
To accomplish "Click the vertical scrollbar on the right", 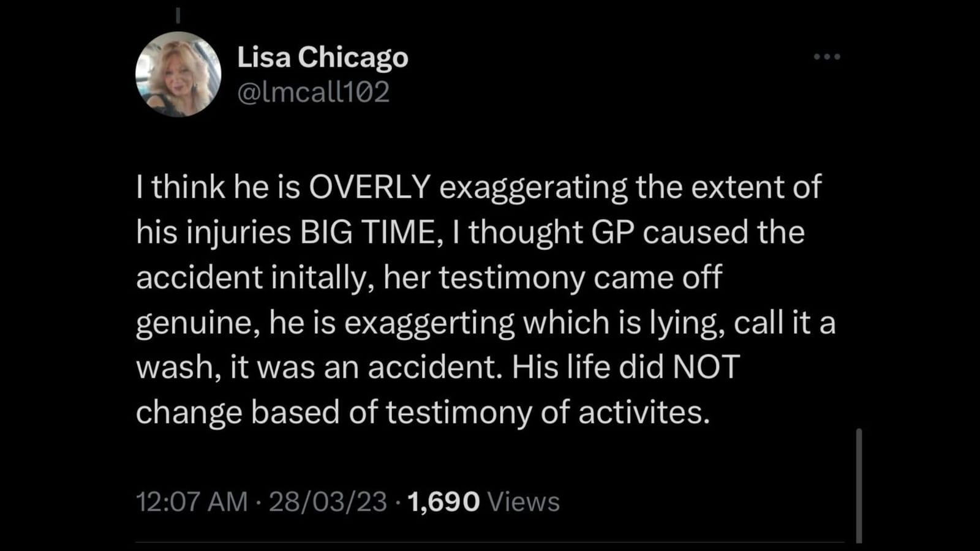I will click(859, 485).
